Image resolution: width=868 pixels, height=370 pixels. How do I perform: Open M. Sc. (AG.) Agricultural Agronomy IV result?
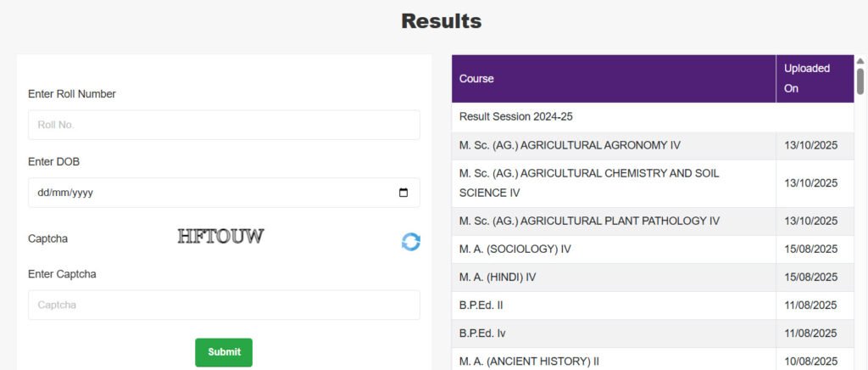[x=570, y=145]
